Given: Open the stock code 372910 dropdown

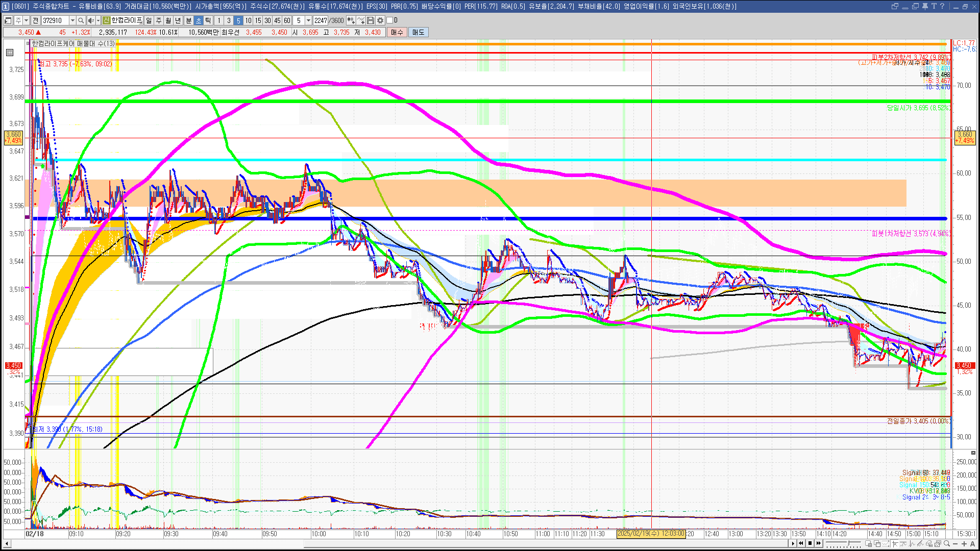Looking at the screenshot, I should click(72, 20).
